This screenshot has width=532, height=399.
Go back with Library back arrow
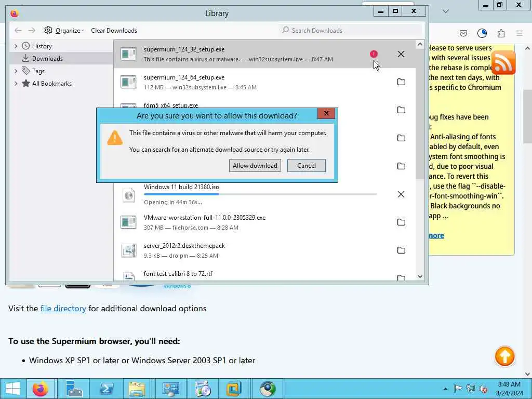(x=18, y=31)
